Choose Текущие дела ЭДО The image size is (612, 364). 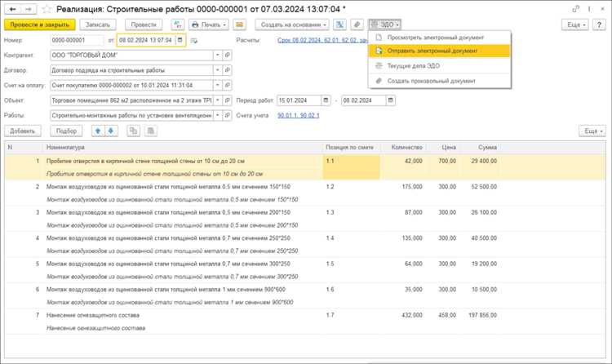click(440, 66)
